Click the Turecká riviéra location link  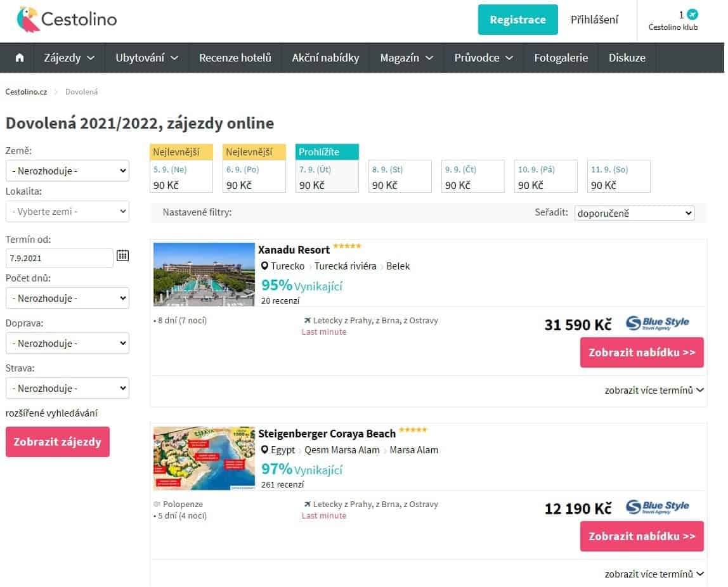pyautogui.click(x=345, y=266)
